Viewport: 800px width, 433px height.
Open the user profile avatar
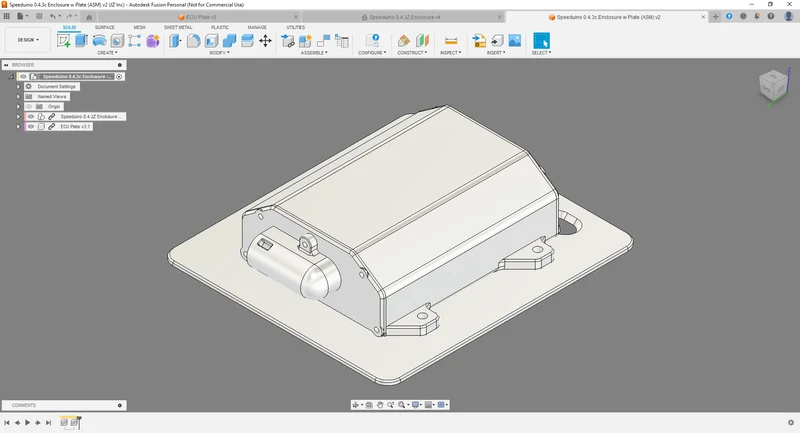(x=788, y=16)
